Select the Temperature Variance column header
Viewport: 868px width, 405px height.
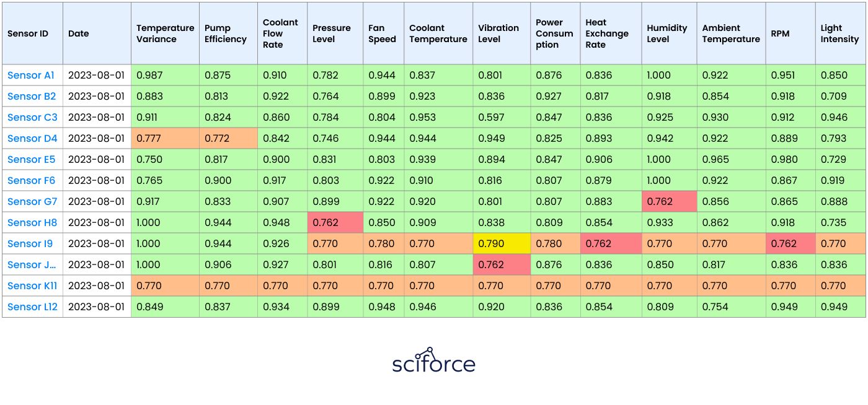pyautogui.click(x=165, y=33)
